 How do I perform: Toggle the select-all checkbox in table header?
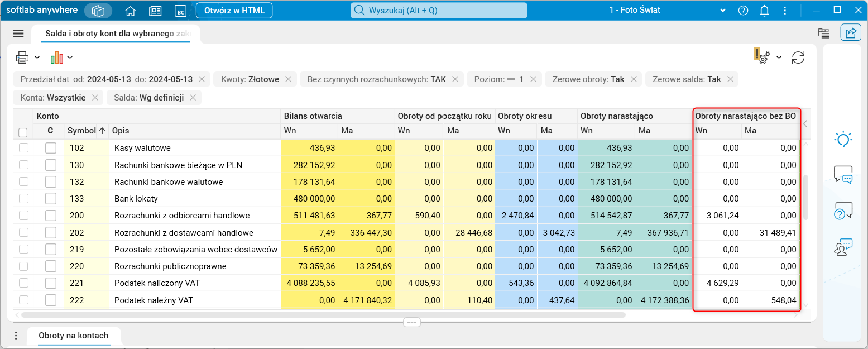[23, 132]
